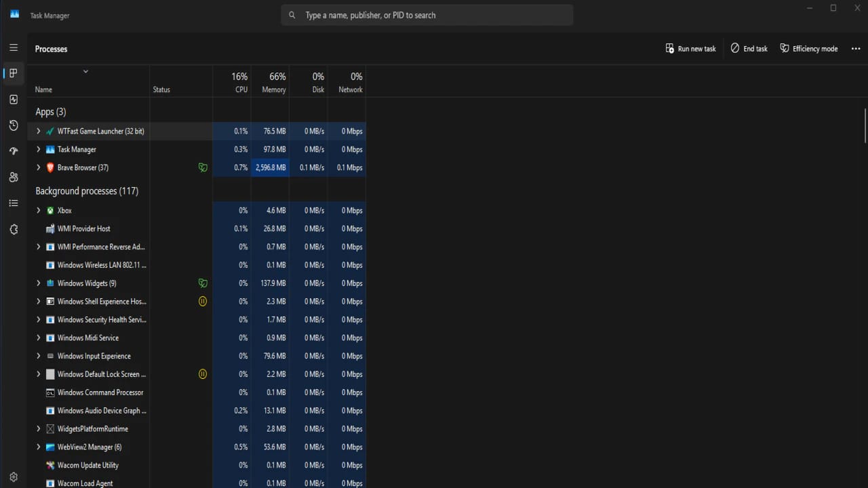
Task: Open the Services page icon
Action: click(14, 229)
